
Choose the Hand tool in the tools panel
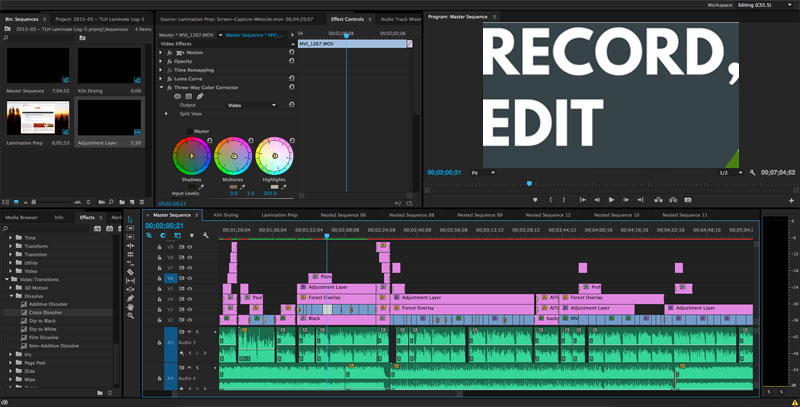click(x=130, y=306)
